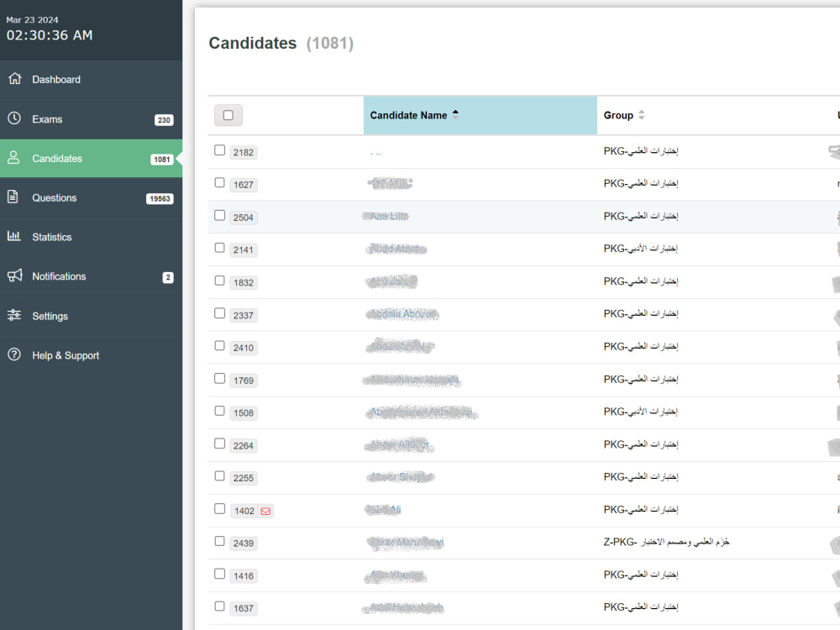The width and height of the screenshot is (840, 630).
Task: Open Help & Support
Action: click(x=91, y=355)
